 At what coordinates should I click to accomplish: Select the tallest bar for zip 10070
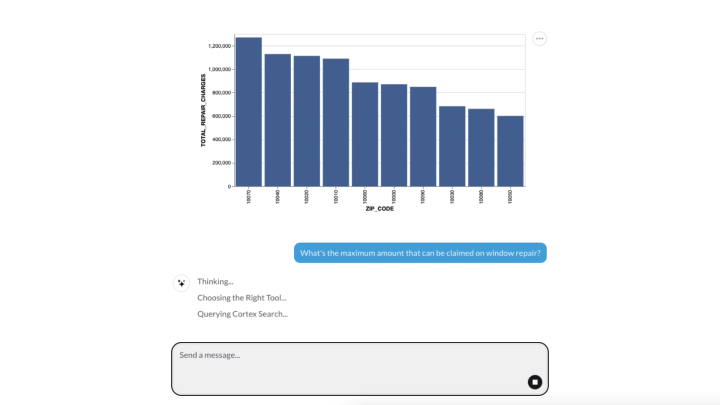[249, 112]
